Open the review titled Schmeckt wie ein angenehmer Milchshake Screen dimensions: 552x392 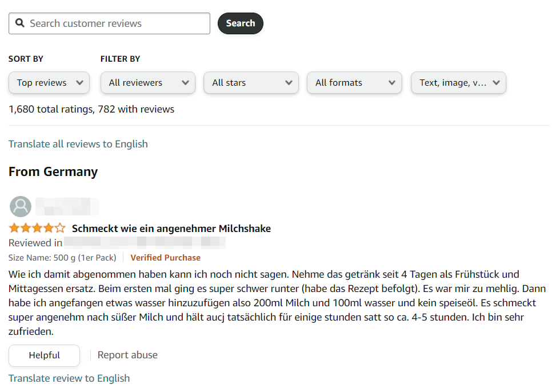coord(171,229)
